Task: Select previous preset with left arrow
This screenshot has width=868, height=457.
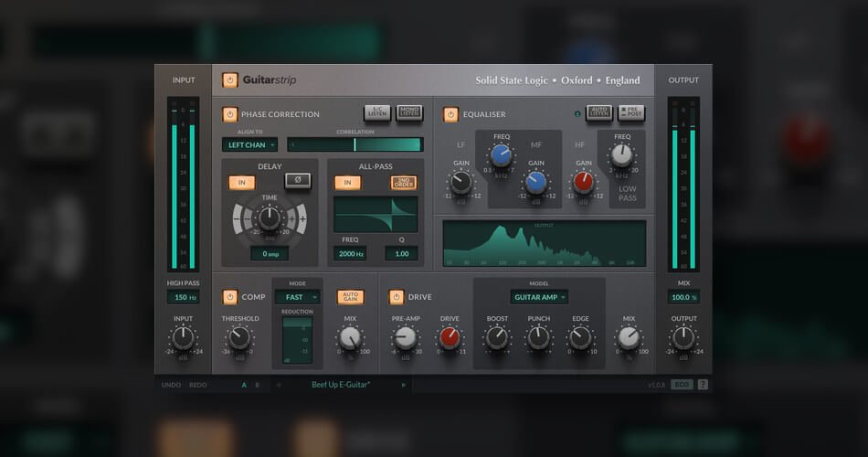Action: 278,385
